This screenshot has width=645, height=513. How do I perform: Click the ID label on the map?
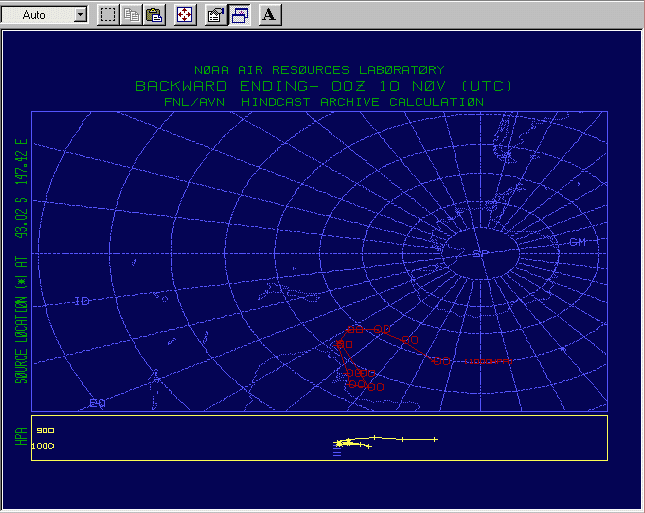(x=82, y=301)
